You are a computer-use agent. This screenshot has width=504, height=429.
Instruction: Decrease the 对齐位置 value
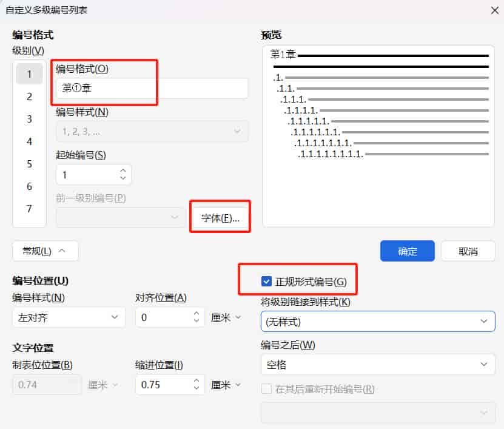[197, 321]
